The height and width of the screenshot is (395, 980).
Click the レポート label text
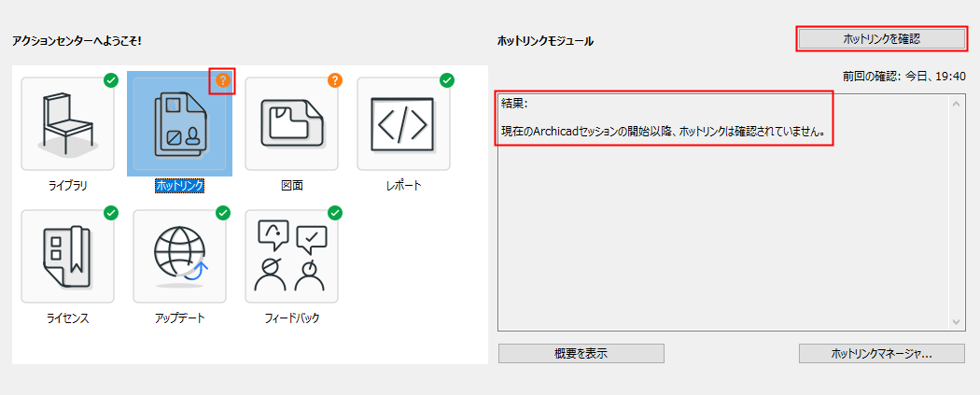coord(404,186)
